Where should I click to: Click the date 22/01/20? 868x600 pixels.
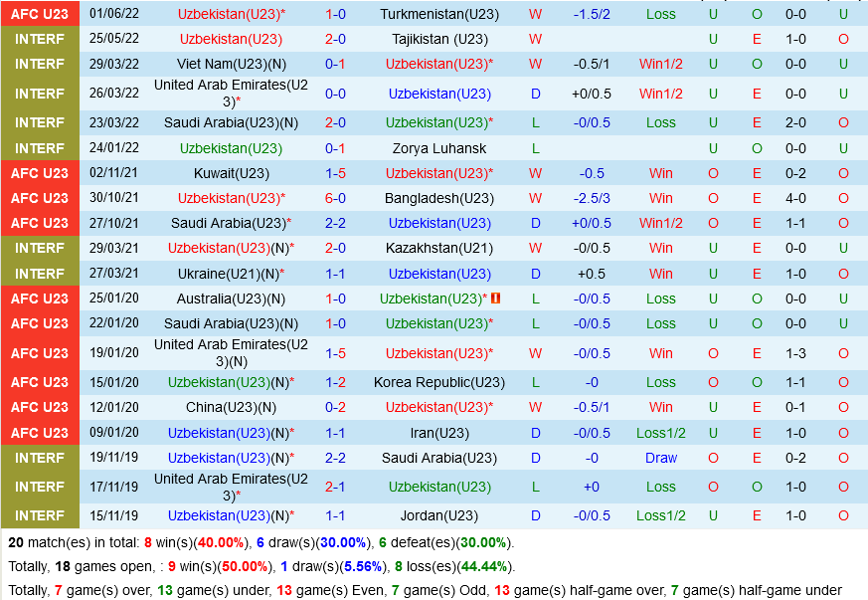point(114,323)
